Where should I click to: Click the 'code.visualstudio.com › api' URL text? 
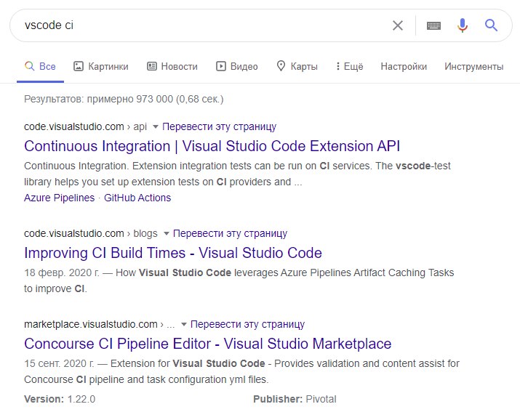[x=85, y=126]
